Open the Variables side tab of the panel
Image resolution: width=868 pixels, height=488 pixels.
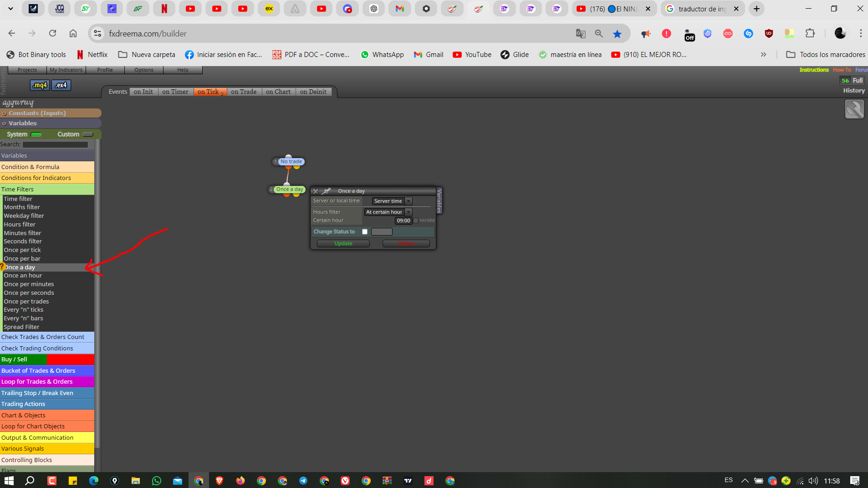click(x=439, y=200)
